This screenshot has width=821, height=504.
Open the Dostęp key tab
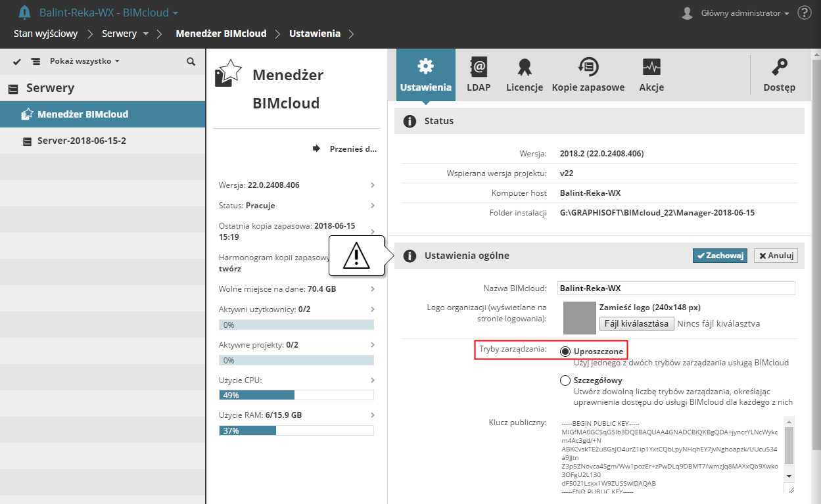tap(780, 75)
